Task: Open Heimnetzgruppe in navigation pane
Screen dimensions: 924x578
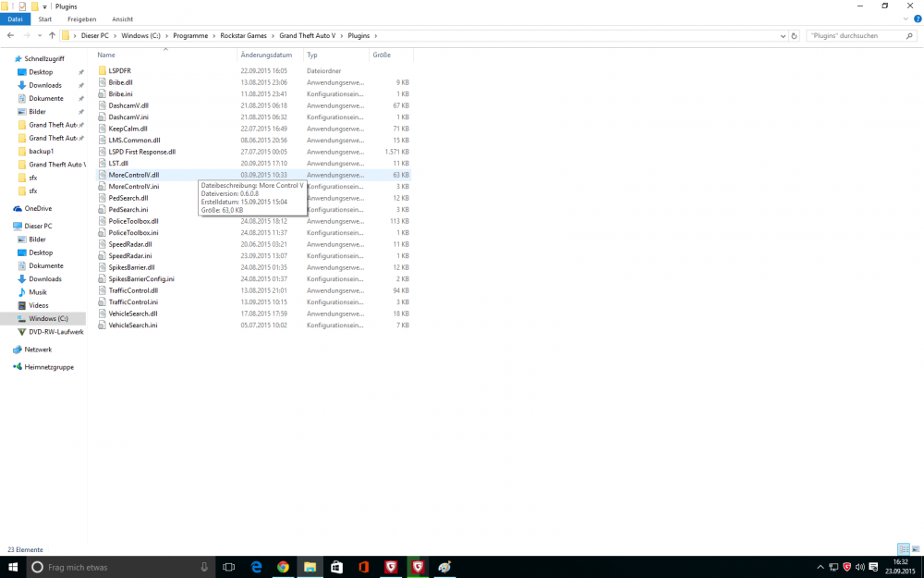Action: 49,367
